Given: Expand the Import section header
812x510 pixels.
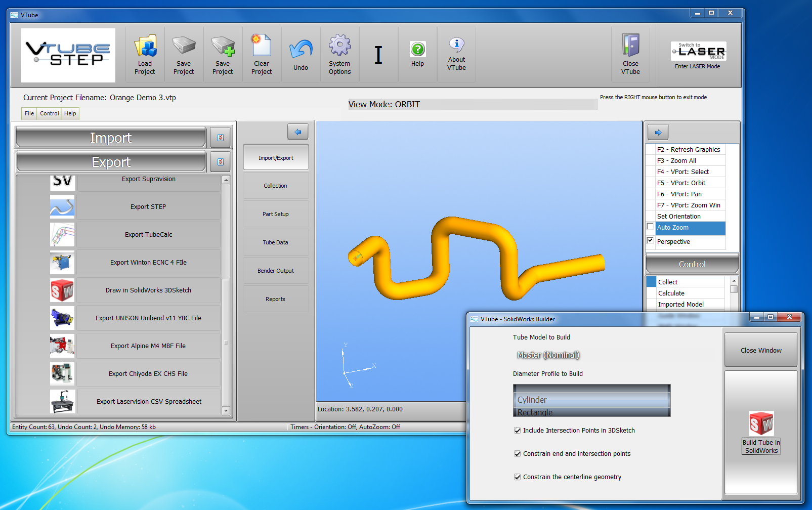Looking at the screenshot, I should pyautogui.click(x=111, y=138).
